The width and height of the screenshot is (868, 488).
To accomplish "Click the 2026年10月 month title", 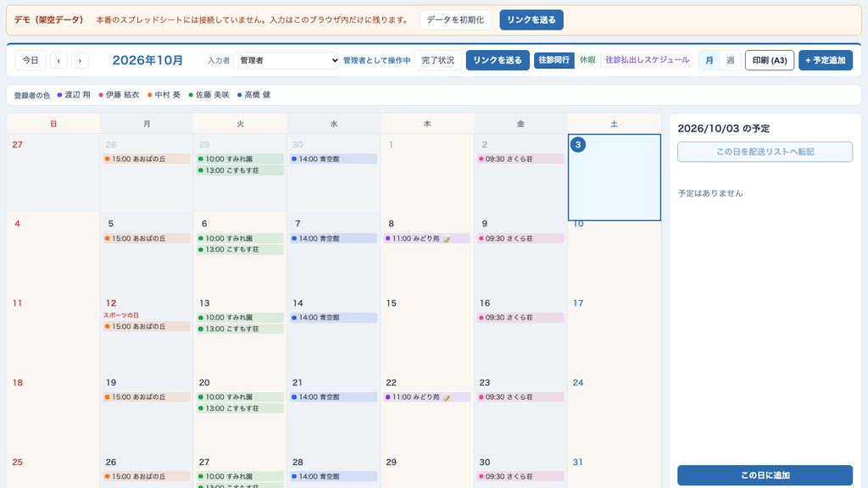I will [147, 60].
